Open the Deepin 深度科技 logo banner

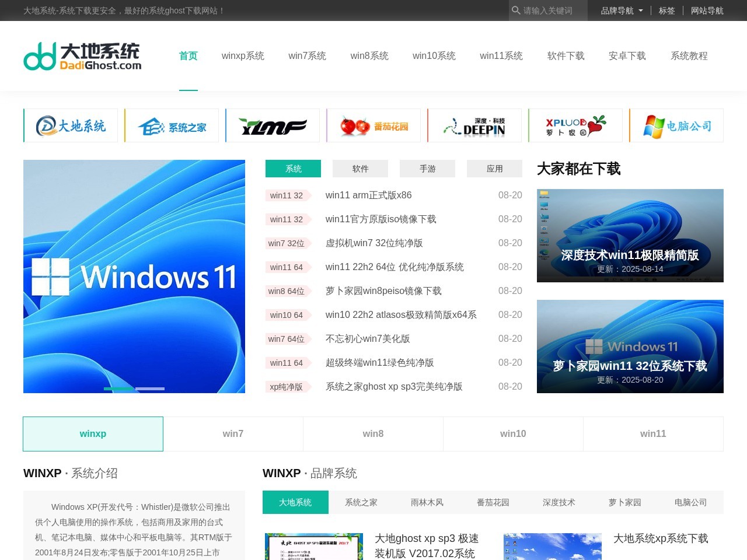474,125
